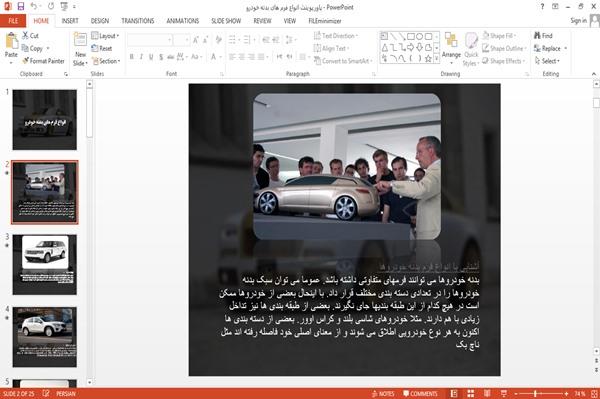Cut the selection with Cut
The width and height of the screenshot is (600, 399).
tap(30, 36)
